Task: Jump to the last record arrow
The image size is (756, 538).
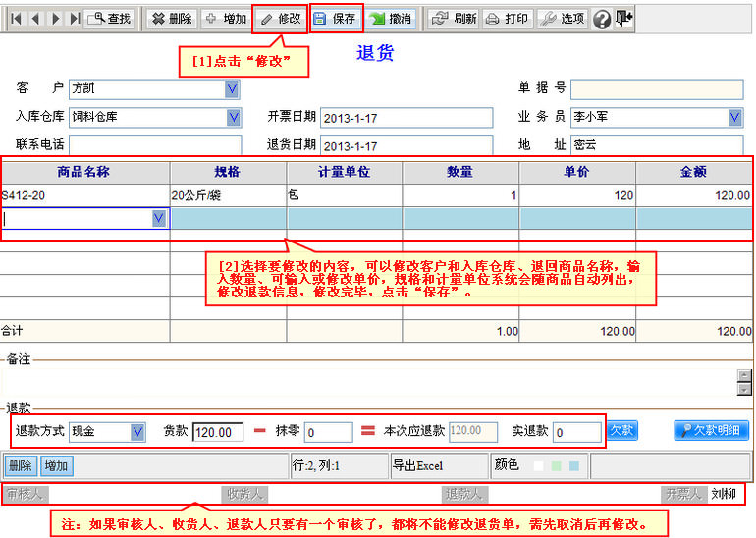Action: click(75, 19)
